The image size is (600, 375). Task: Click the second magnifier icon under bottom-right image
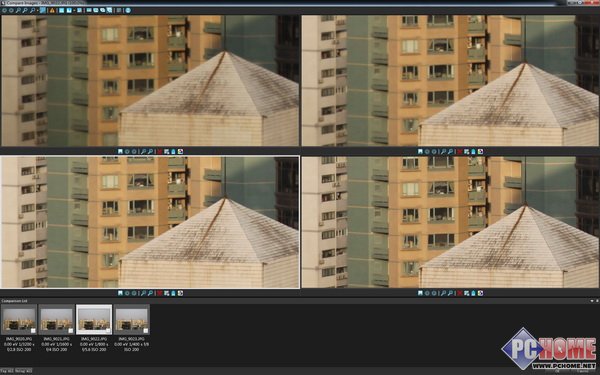[x=450, y=293]
